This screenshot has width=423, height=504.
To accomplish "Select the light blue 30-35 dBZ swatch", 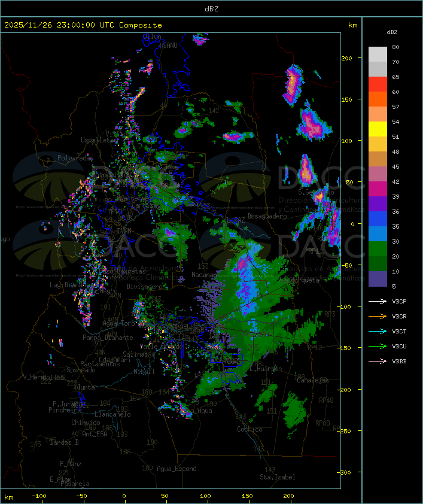I will 378,233.
